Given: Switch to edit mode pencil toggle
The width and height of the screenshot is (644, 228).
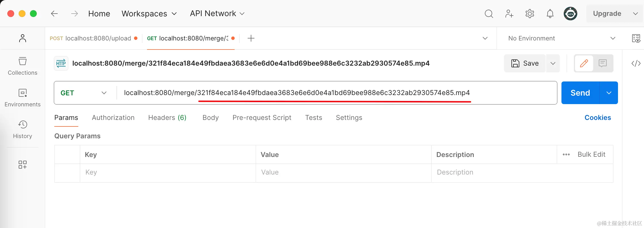Looking at the screenshot, I should coord(584,63).
